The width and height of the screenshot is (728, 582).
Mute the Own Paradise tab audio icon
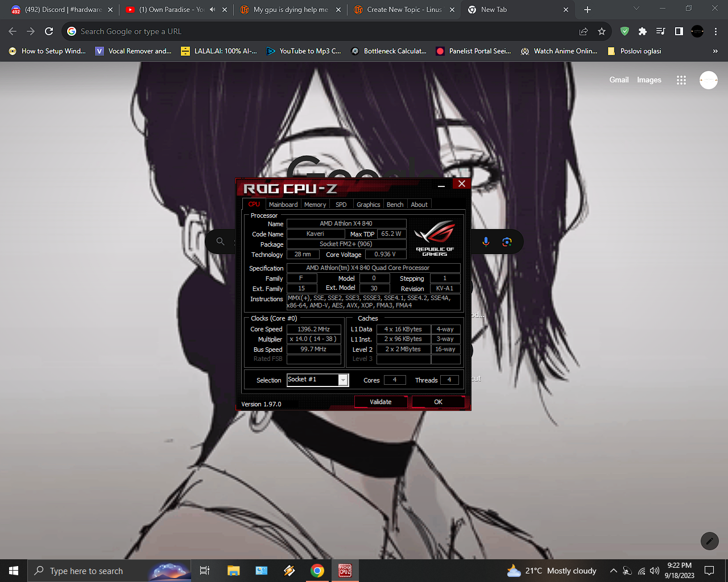click(x=213, y=10)
